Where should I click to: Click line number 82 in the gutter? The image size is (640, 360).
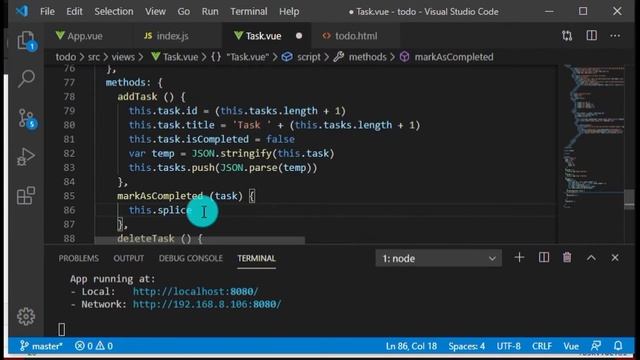pos(69,153)
